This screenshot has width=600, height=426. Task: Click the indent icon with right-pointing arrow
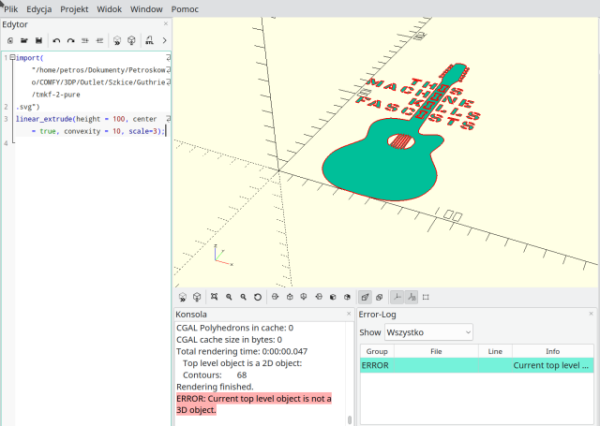[x=85, y=40]
